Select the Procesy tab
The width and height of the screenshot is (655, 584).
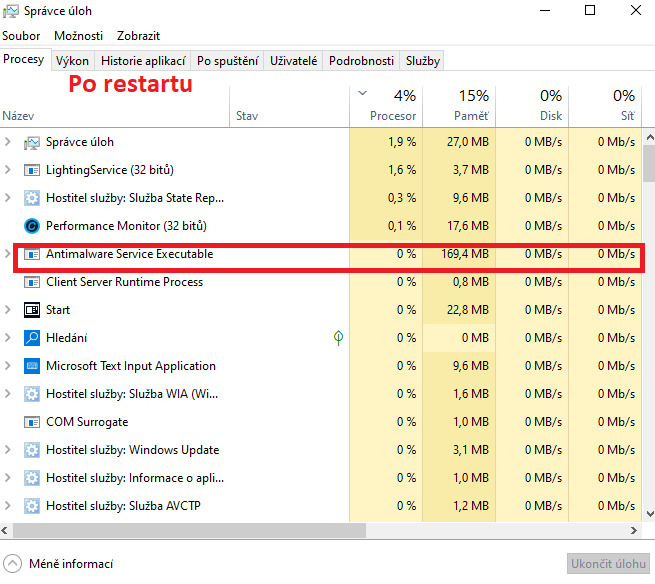point(24,60)
